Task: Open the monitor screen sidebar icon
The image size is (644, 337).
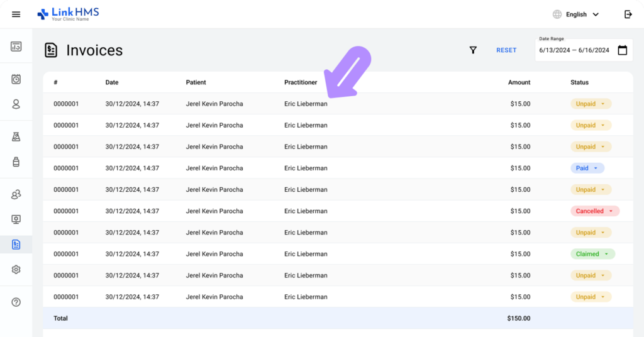Action: pyautogui.click(x=16, y=219)
